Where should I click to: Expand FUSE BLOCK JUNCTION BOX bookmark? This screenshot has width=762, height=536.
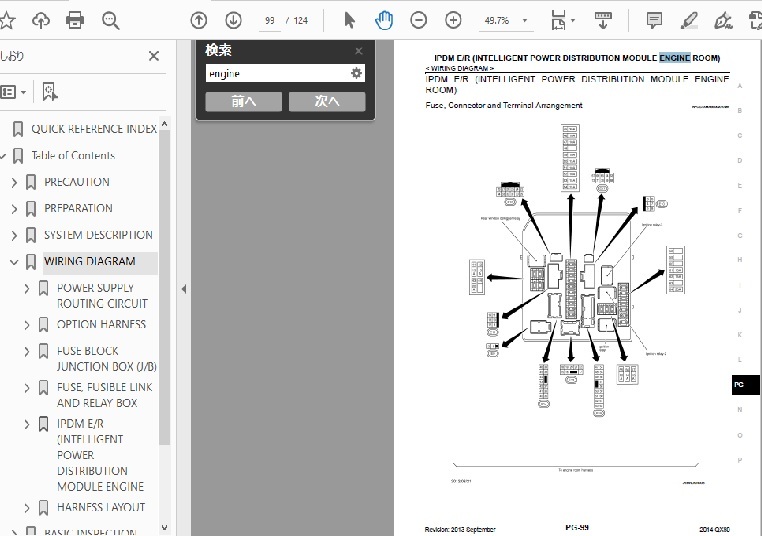(x=27, y=351)
